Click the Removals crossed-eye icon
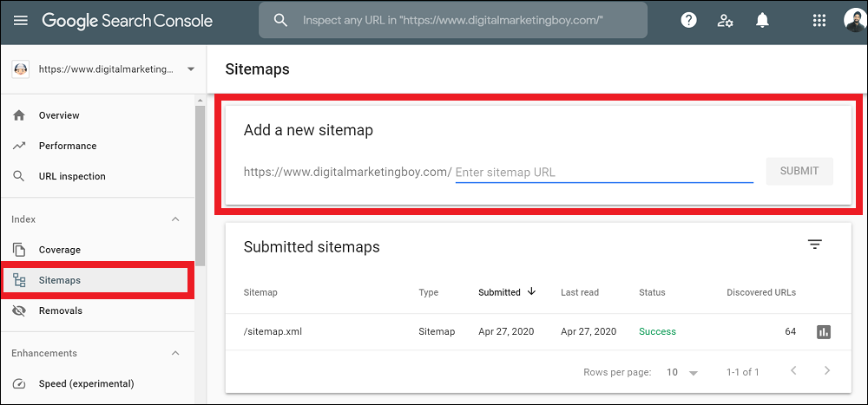Viewport: 868px width, 405px height. click(19, 311)
